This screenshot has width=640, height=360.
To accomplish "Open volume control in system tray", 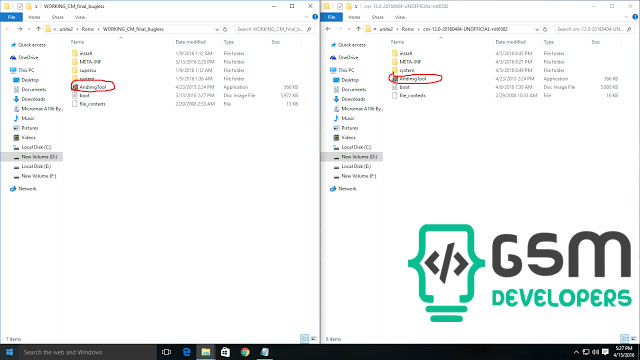I will pos(596,352).
